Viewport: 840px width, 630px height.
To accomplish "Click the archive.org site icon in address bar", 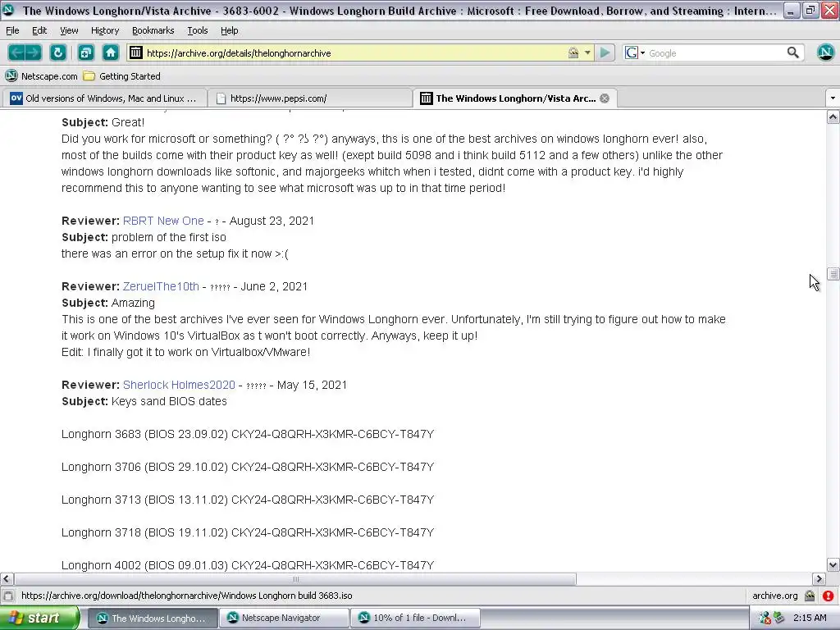I will (x=136, y=52).
